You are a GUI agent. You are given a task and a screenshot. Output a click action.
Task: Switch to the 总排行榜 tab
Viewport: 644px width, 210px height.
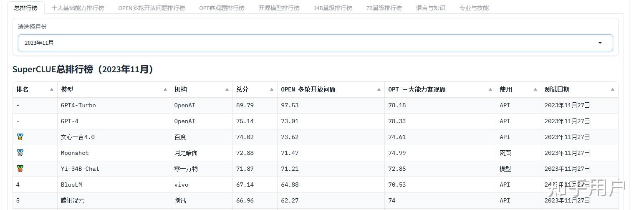coord(25,8)
